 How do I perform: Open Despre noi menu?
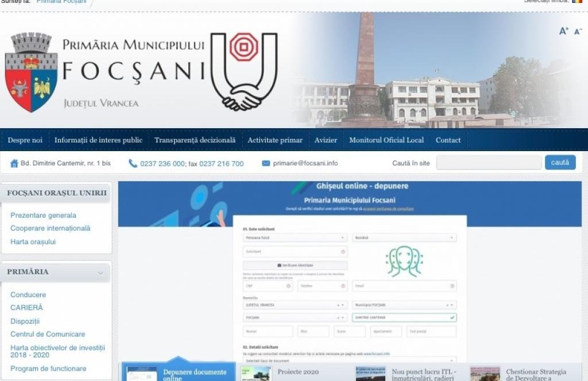click(x=25, y=140)
